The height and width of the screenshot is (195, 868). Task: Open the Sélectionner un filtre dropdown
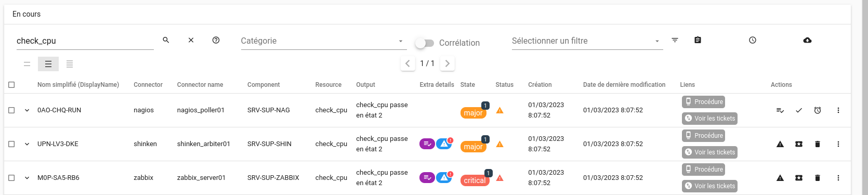587,41
